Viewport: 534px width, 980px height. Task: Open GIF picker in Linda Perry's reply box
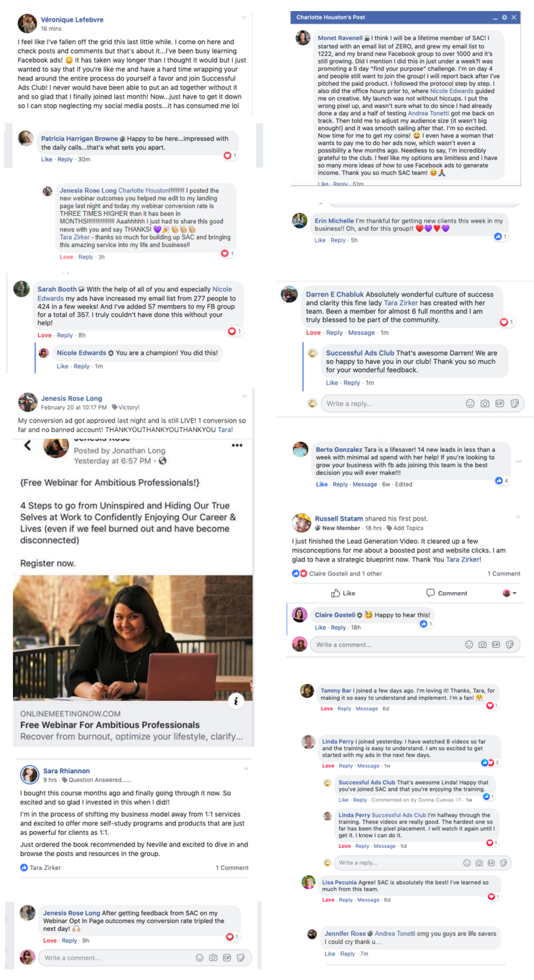click(491, 863)
